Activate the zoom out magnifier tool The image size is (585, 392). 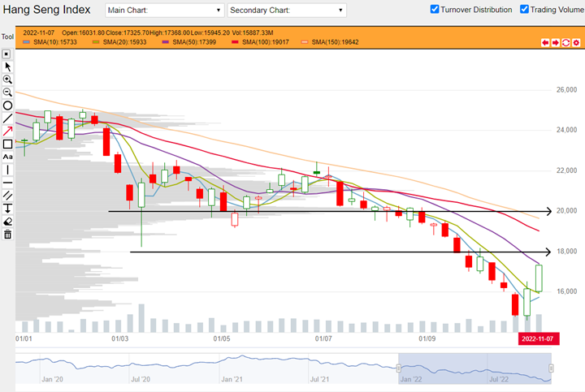(x=7, y=93)
